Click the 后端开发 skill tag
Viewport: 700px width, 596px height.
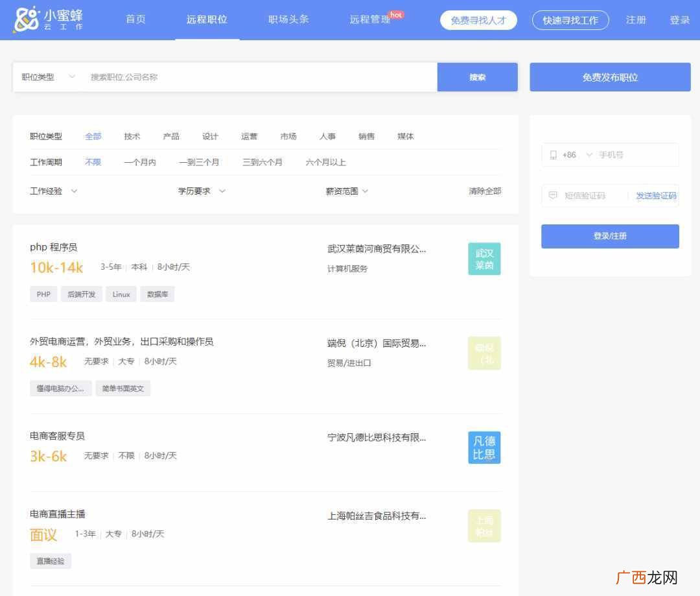81,294
